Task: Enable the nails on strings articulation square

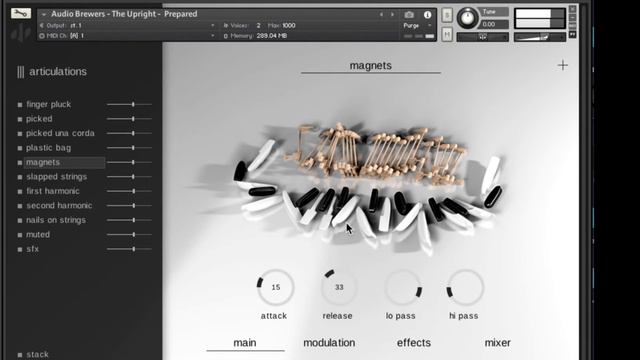Action: coord(20,220)
